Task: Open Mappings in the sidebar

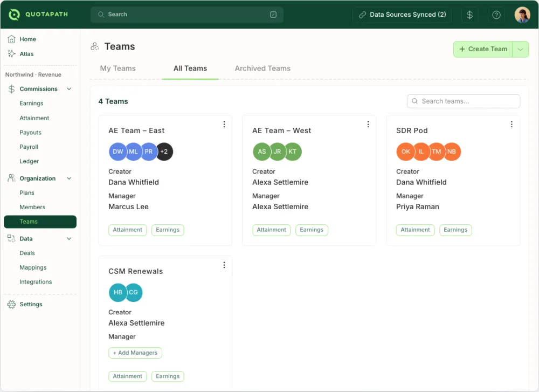Action: [33, 267]
